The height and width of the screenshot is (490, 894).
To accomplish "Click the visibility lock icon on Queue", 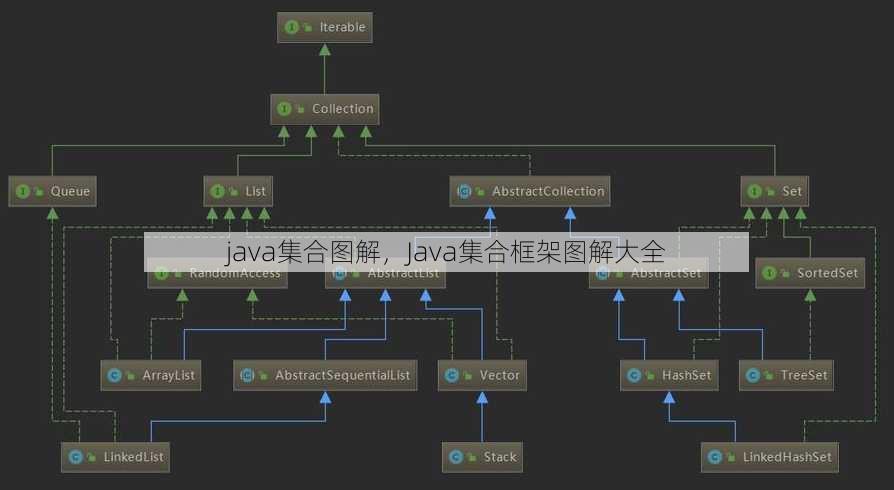I will pos(39,192).
